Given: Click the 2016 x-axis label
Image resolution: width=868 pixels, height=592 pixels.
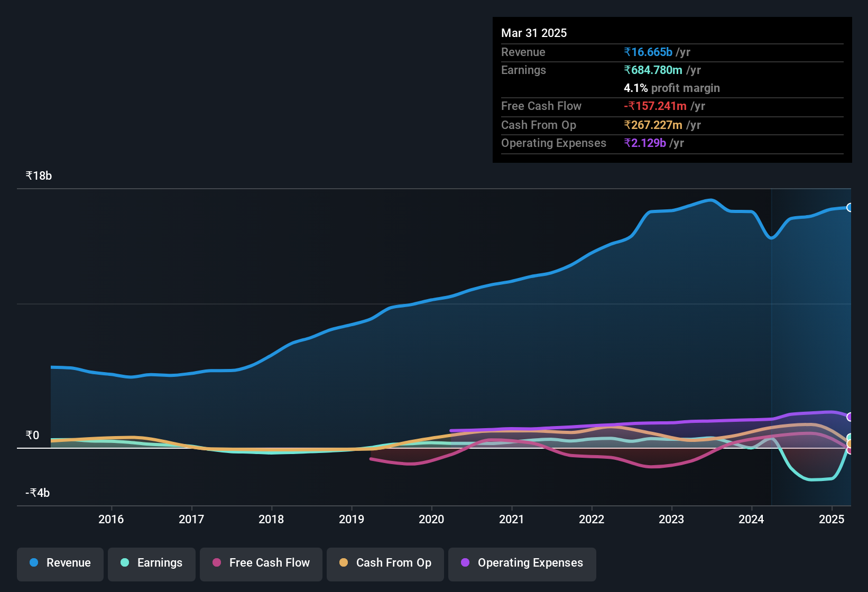Looking at the screenshot, I should pyautogui.click(x=111, y=519).
